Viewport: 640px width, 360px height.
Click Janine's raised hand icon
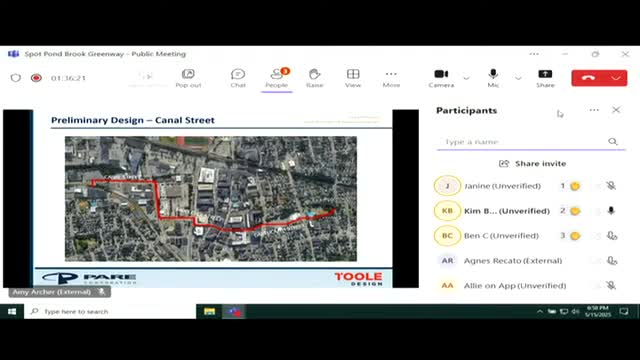tap(575, 186)
